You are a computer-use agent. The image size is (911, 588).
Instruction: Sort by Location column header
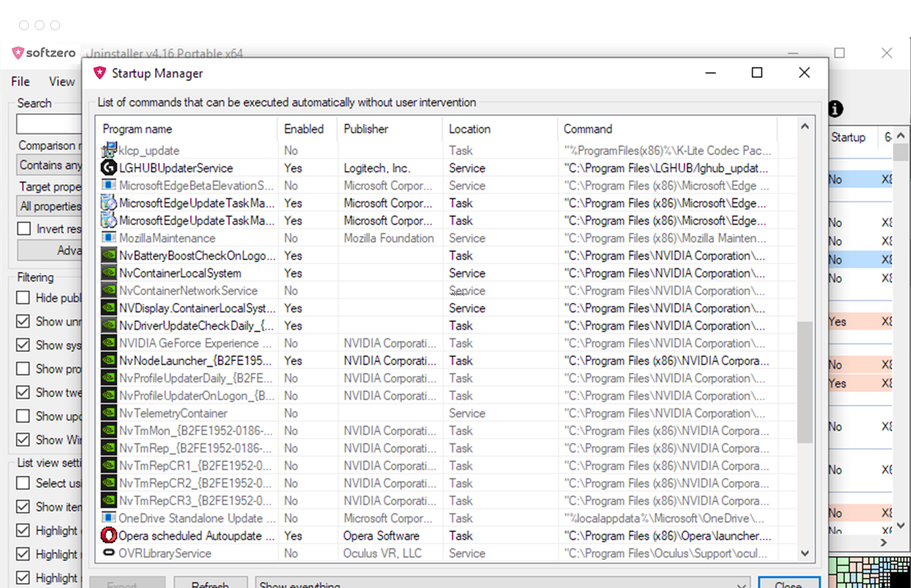(500, 129)
